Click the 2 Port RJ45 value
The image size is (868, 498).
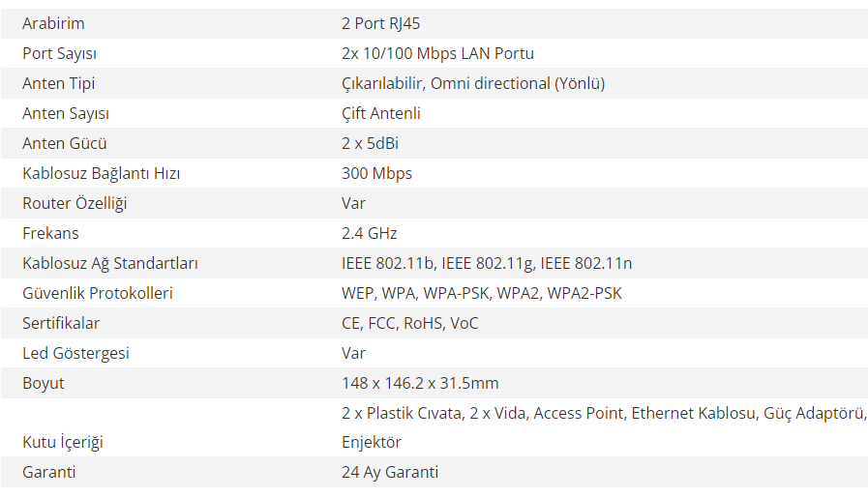[381, 23]
